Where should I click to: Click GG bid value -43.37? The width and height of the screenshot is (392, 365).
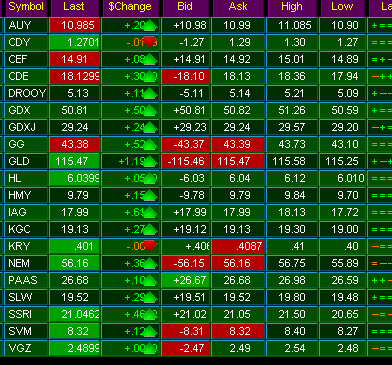coord(186,144)
